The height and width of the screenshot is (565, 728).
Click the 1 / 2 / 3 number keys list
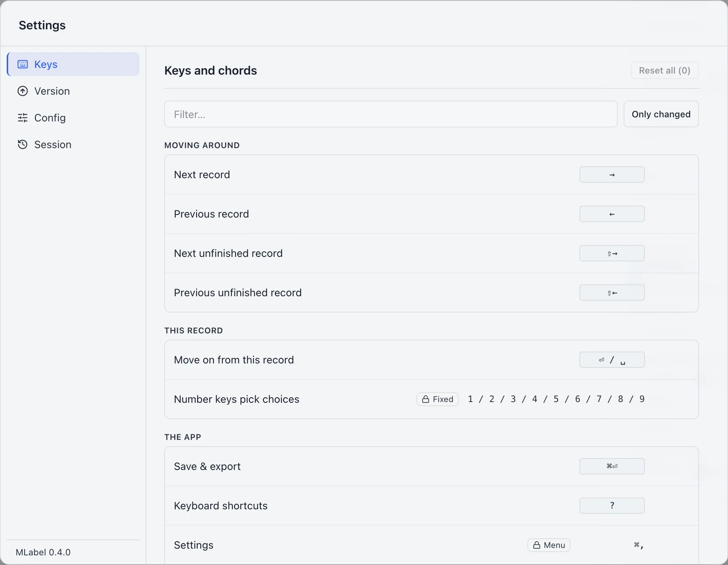pos(556,399)
